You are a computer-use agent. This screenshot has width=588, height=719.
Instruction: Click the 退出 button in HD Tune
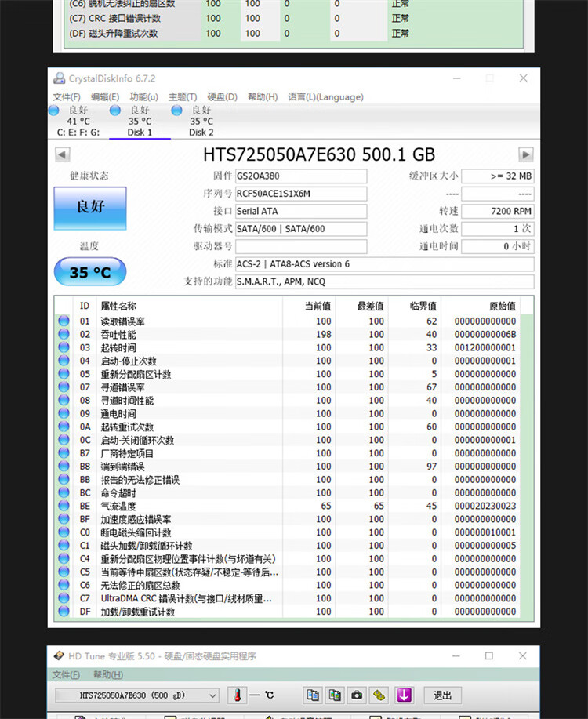442,695
